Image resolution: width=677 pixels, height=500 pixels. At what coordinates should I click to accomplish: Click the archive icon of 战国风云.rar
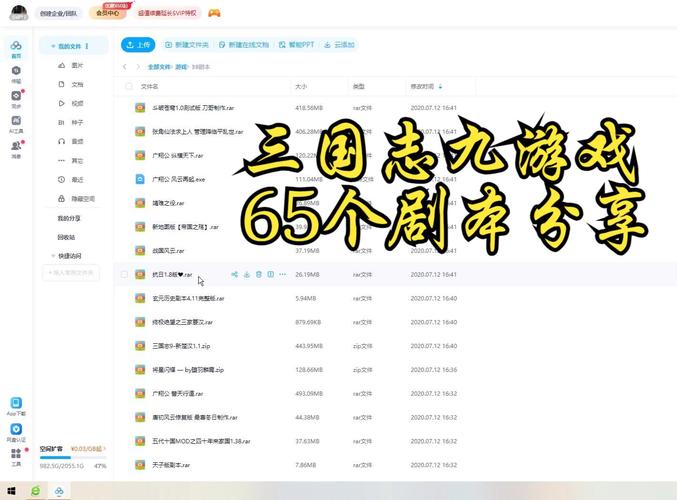coord(140,250)
